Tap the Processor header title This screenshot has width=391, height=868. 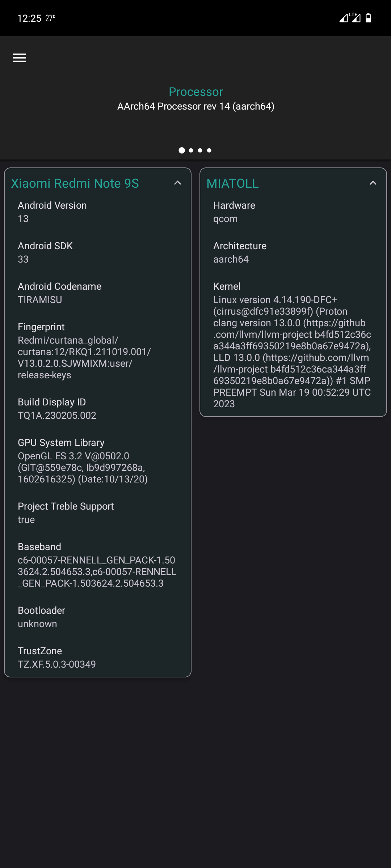click(x=195, y=92)
